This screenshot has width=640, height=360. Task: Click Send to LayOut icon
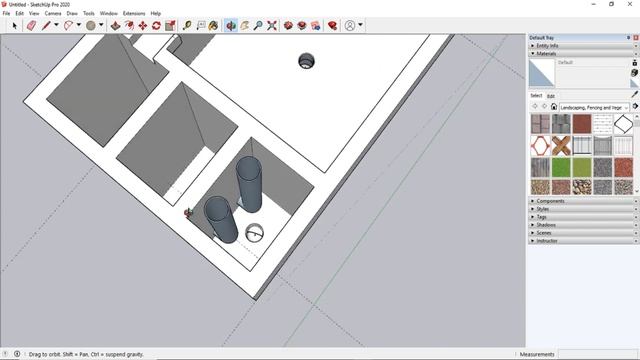316,25
